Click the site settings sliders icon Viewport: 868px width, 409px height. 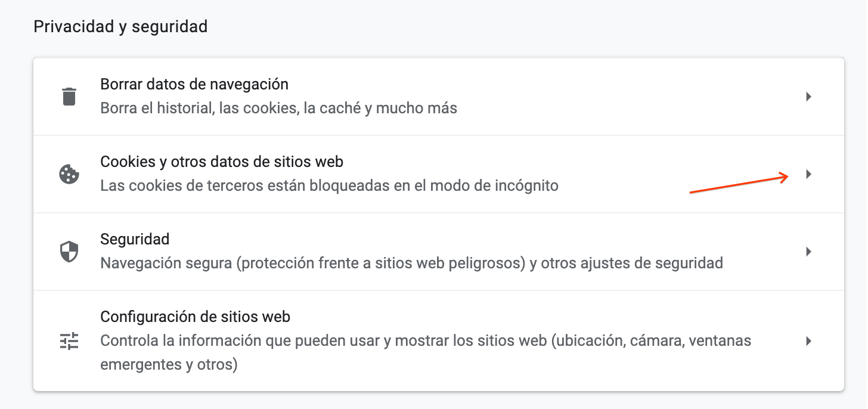point(69,341)
